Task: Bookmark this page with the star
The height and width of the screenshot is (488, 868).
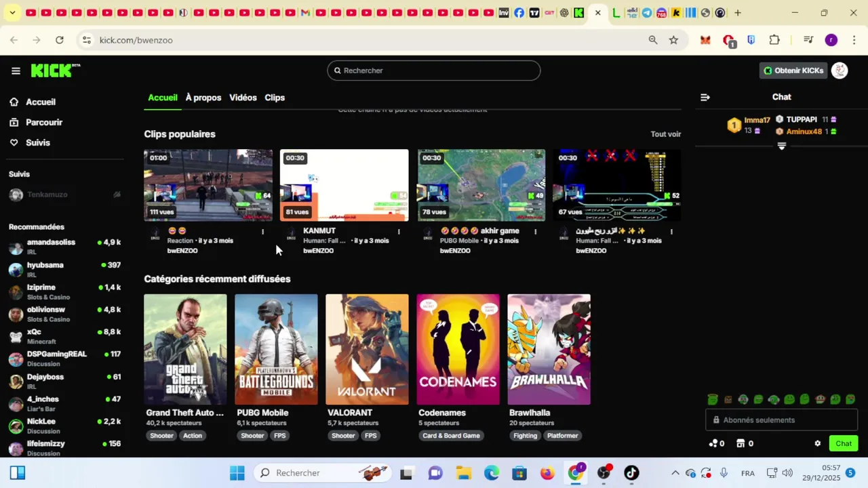Action: pyautogui.click(x=673, y=40)
